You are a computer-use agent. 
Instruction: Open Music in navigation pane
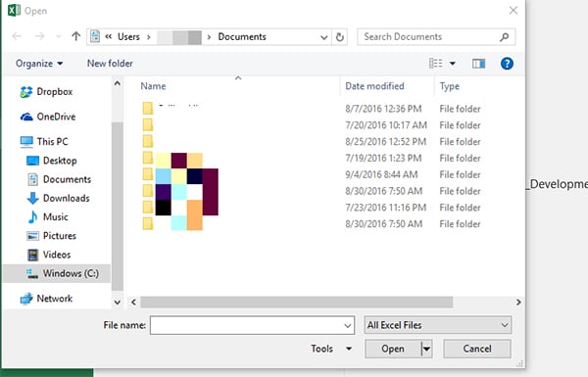(55, 216)
